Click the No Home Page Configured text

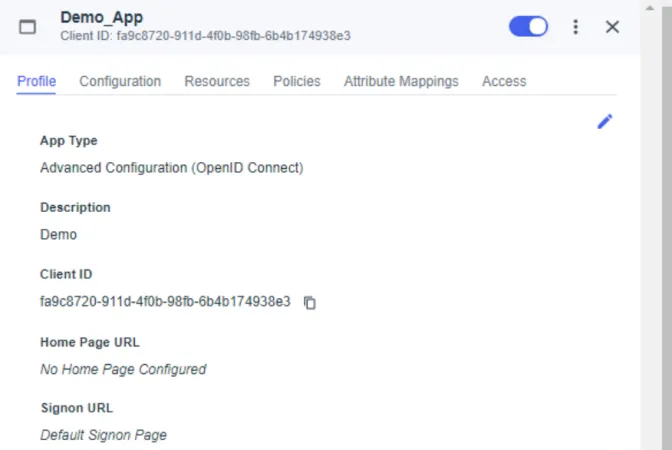coord(123,369)
